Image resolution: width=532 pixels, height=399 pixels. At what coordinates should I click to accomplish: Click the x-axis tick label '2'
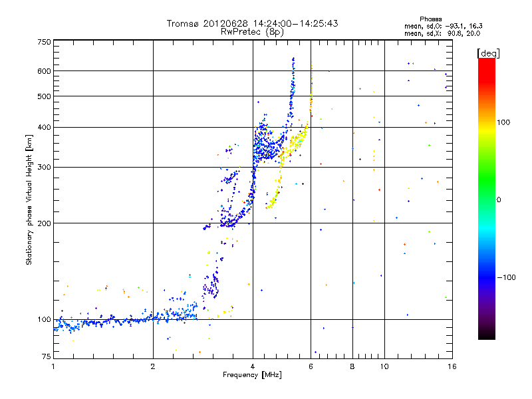153,366
